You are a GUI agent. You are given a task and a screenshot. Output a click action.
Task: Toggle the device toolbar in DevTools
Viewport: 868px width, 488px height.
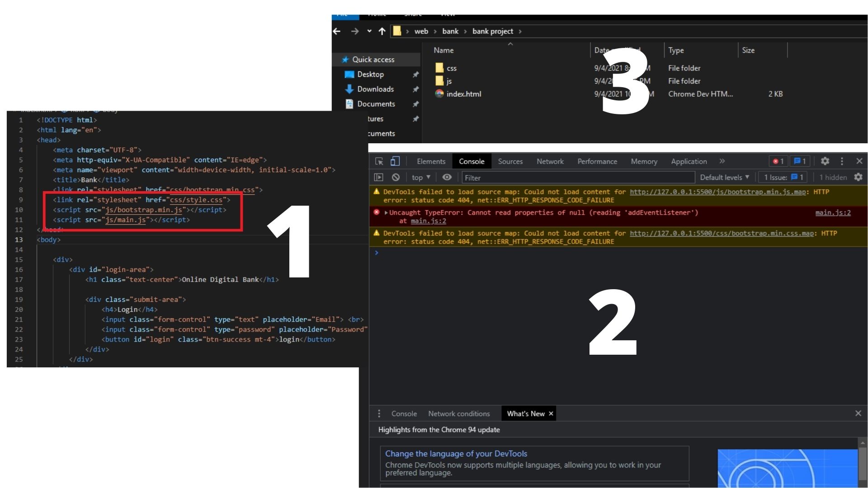click(x=396, y=161)
